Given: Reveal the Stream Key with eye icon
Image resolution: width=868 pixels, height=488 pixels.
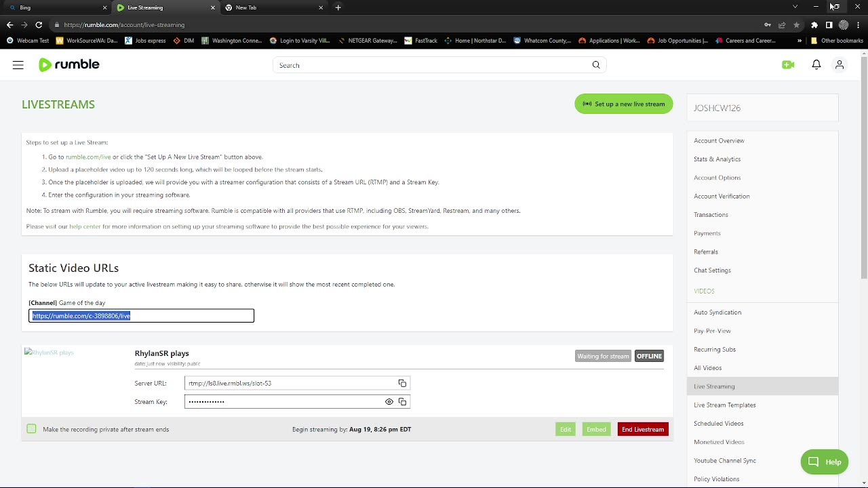Looking at the screenshot, I should tap(389, 402).
